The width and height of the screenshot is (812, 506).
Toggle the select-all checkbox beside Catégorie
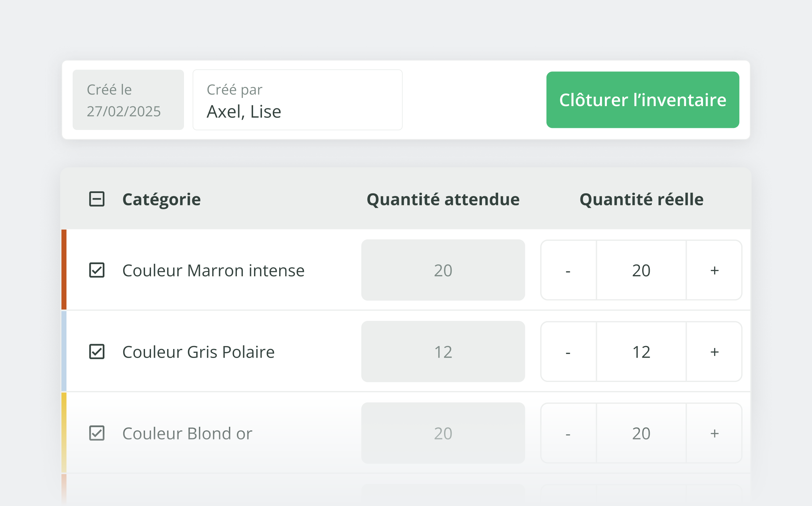[x=97, y=199]
